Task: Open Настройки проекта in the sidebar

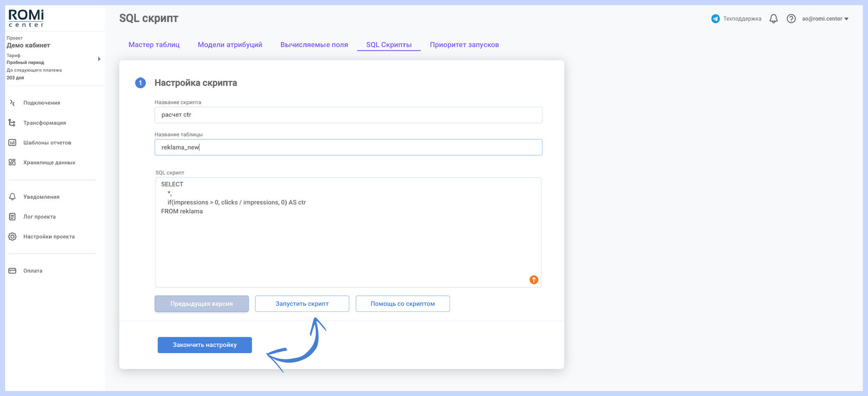Action: [49, 236]
